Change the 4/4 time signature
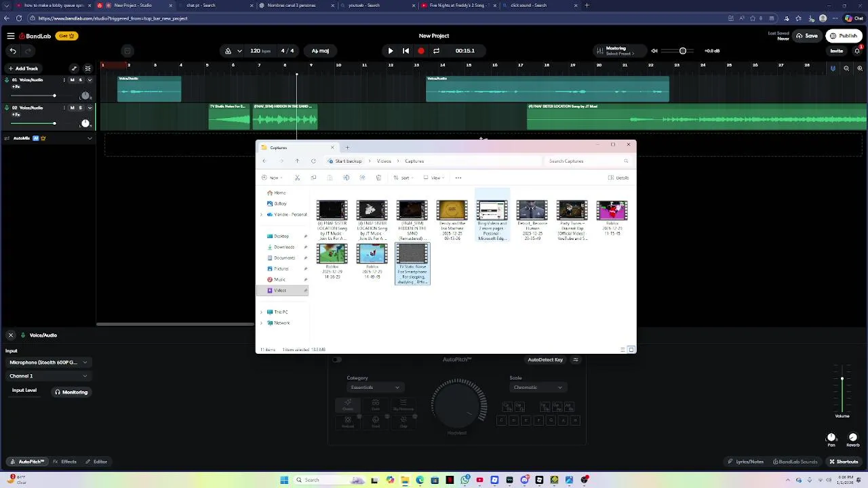This screenshot has height=488, width=868. [x=288, y=51]
